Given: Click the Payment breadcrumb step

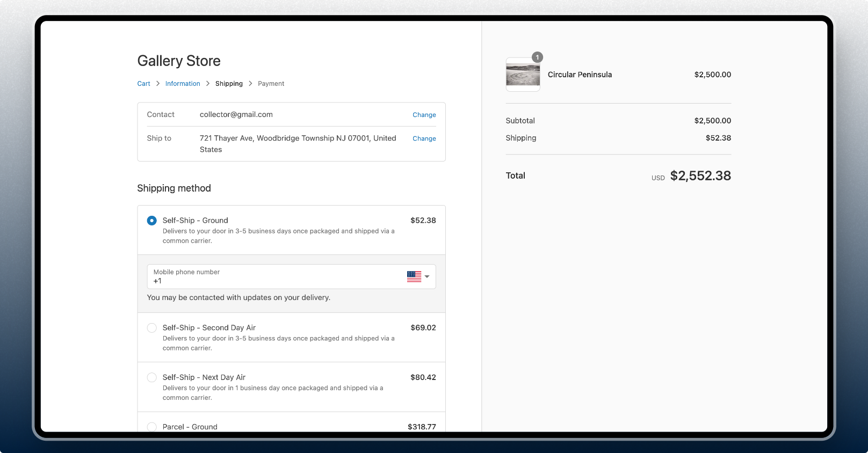Looking at the screenshot, I should (x=271, y=84).
